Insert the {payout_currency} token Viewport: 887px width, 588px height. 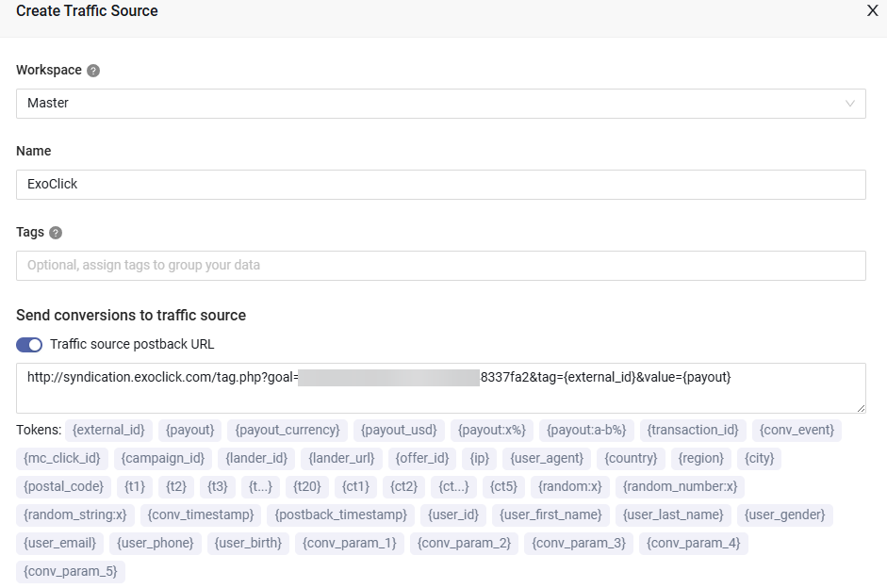click(x=287, y=431)
